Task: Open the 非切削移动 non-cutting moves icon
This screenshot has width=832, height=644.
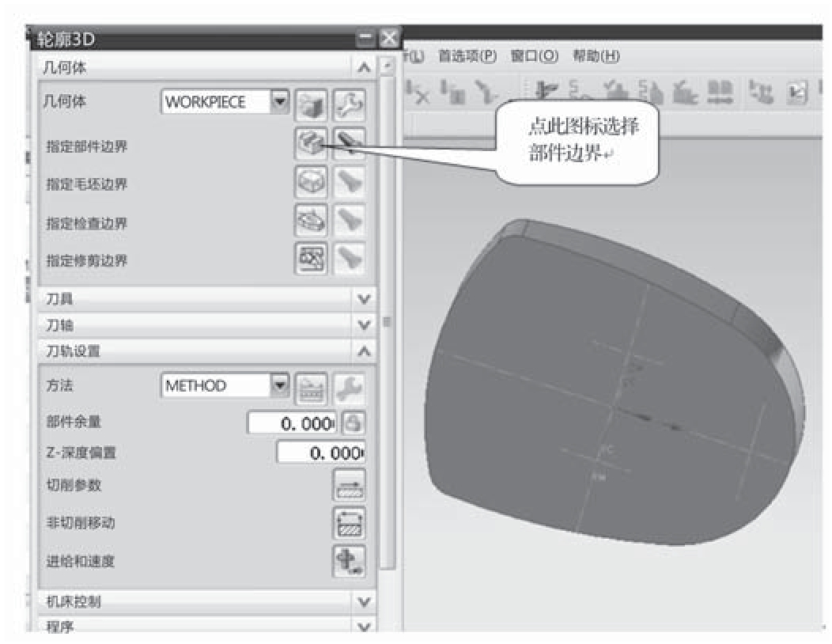Action: click(349, 523)
